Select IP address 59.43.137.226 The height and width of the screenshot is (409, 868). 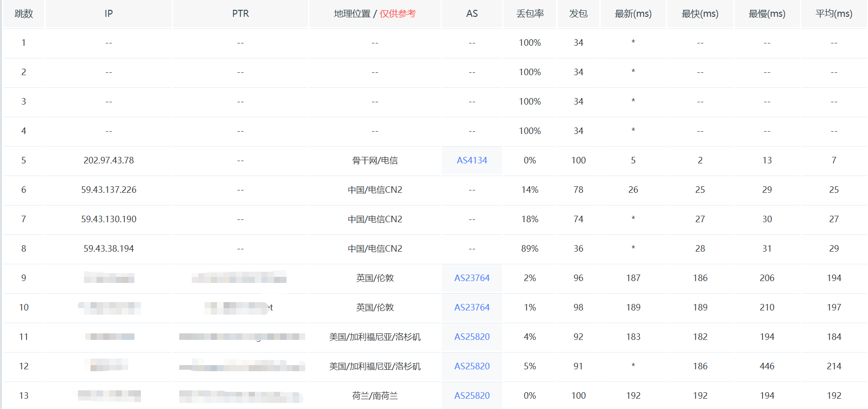109,190
